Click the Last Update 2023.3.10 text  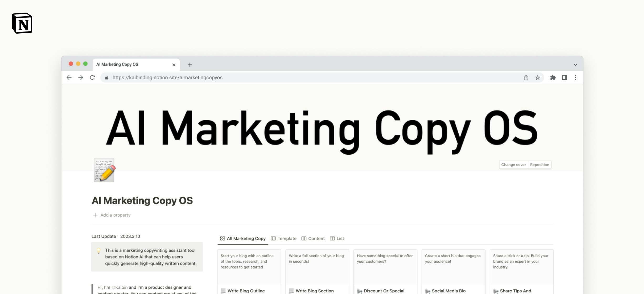pos(116,236)
